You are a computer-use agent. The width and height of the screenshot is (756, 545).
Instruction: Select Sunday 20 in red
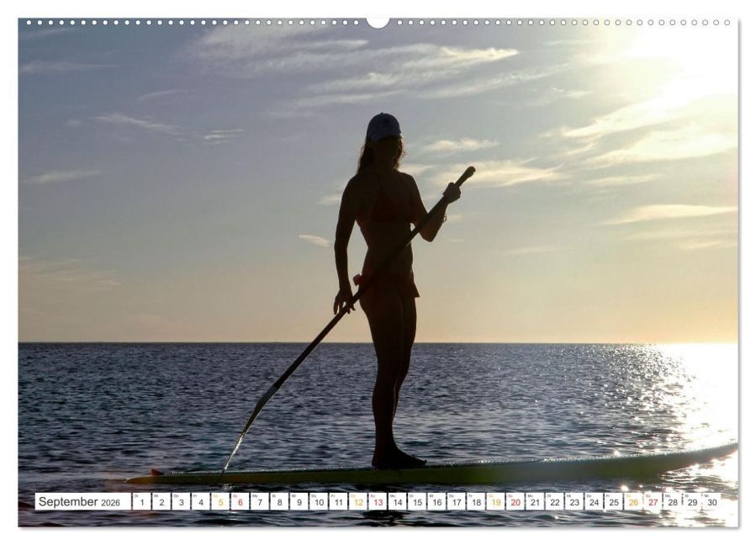click(x=515, y=501)
